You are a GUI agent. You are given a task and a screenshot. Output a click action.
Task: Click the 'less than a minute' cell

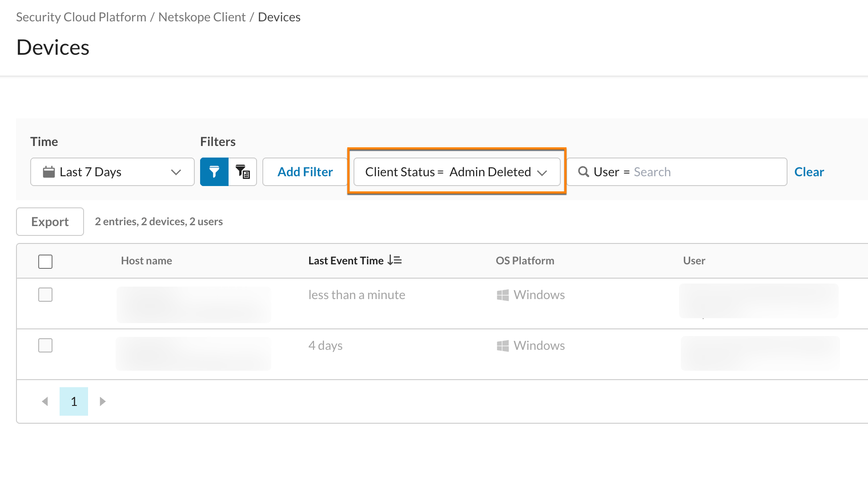(x=357, y=295)
